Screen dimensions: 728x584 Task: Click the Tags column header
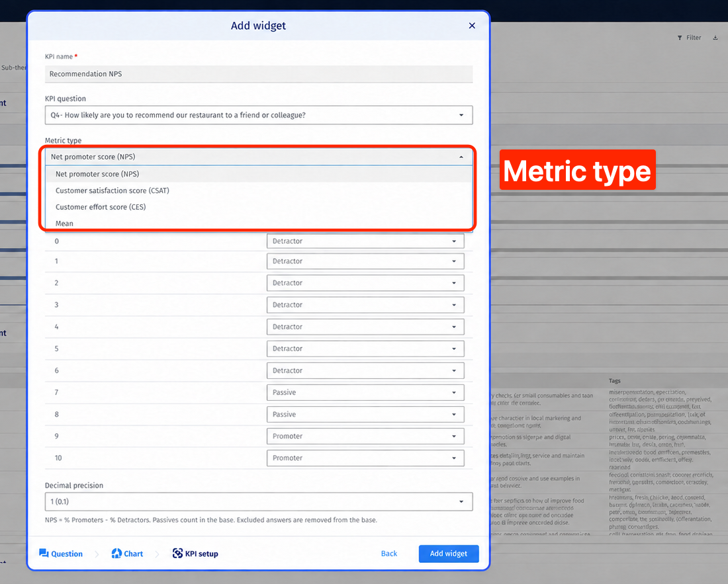point(615,381)
